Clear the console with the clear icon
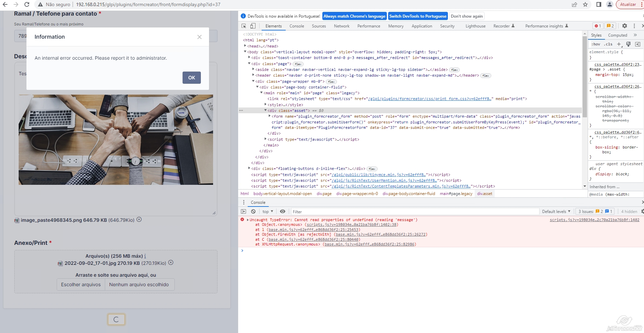Image resolution: width=644 pixels, height=333 pixels. coord(253,211)
